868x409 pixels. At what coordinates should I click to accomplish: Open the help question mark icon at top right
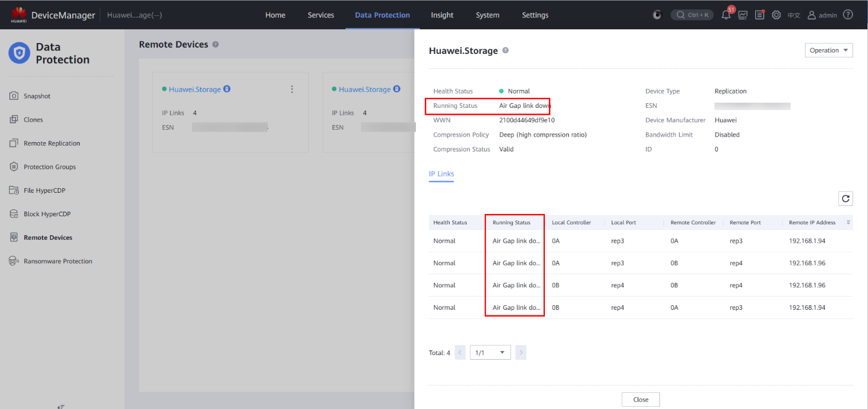[x=848, y=15]
